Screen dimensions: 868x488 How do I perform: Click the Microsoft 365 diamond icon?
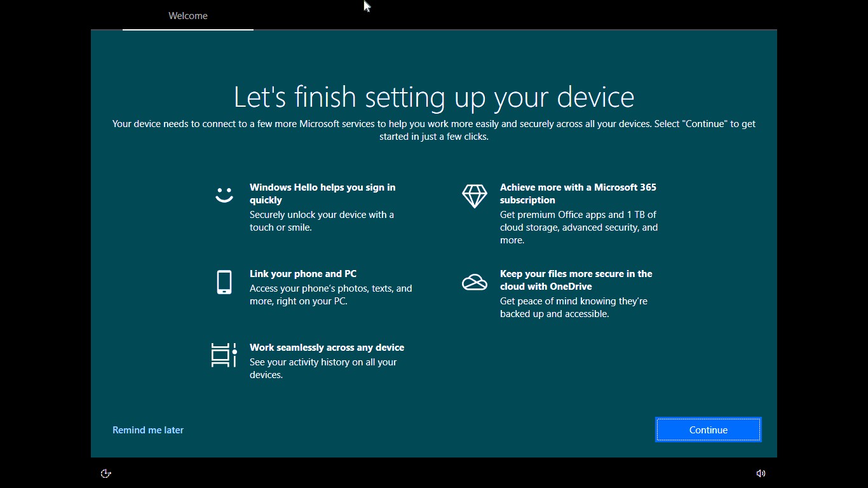coord(474,196)
